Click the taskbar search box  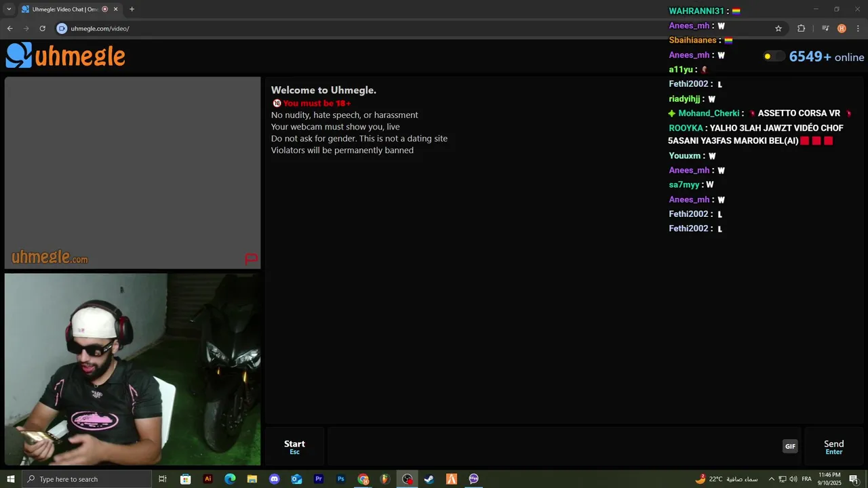point(86,479)
